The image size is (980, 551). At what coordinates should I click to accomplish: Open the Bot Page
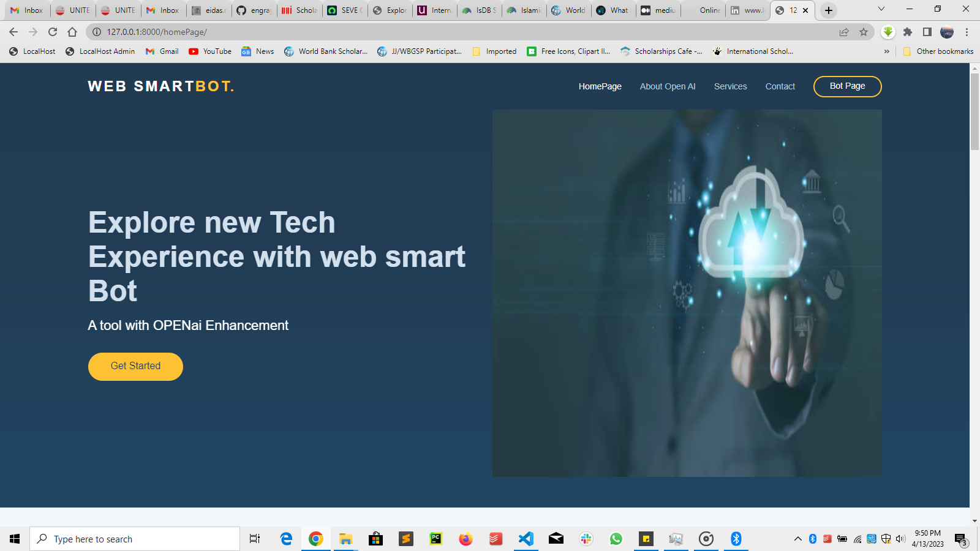847,86
